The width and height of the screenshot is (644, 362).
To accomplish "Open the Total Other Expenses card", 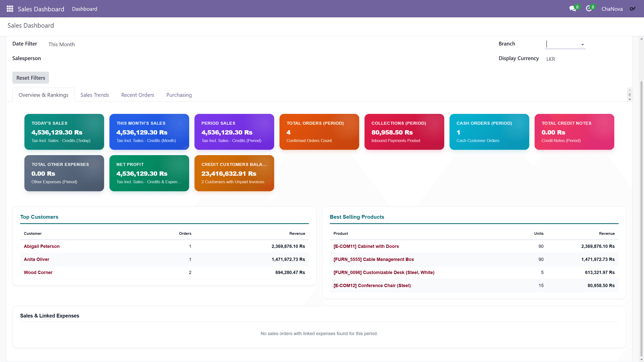I will click(64, 173).
